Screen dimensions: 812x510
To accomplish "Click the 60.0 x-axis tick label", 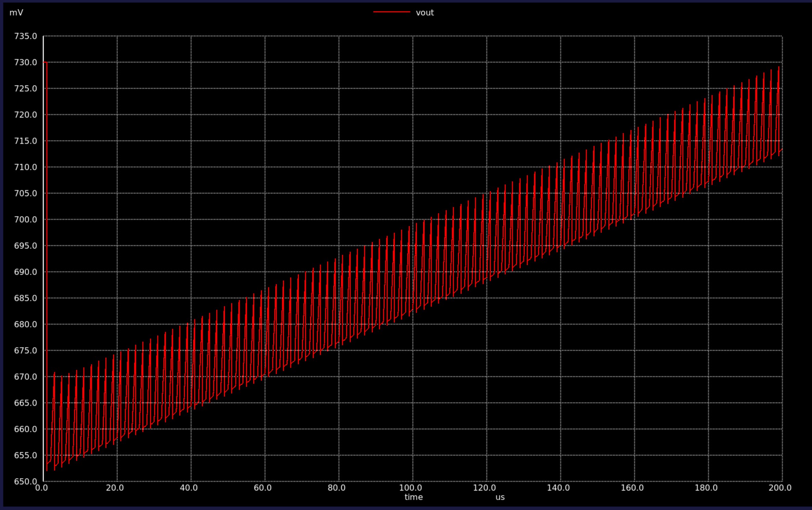I will [x=262, y=488].
